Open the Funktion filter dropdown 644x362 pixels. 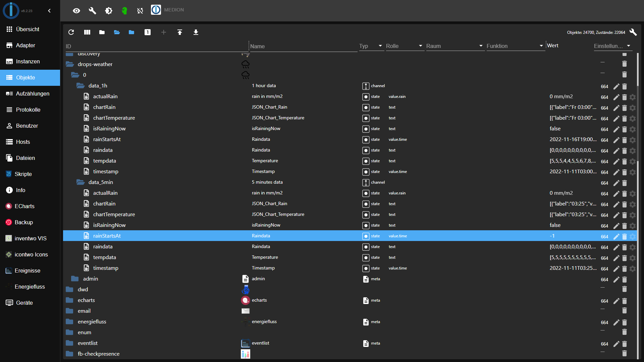[516, 46]
